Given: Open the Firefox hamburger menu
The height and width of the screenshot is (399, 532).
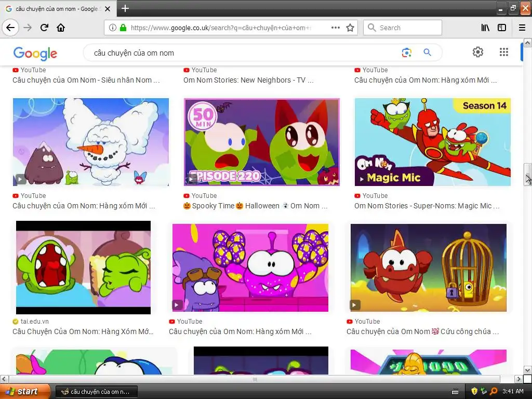Looking at the screenshot, I should point(522,28).
